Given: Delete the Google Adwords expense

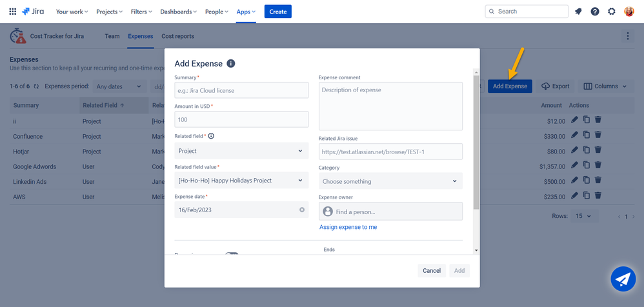Looking at the screenshot, I should [598, 165].
